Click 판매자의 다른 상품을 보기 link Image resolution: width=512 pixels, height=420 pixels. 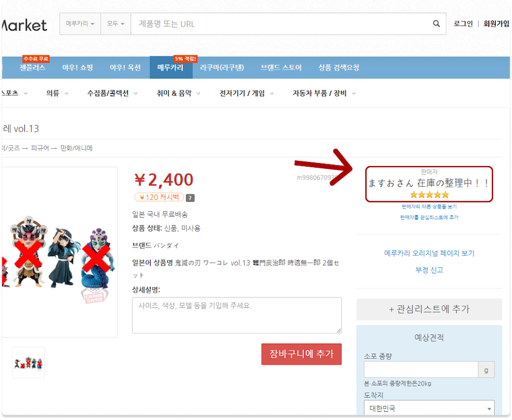429,207
